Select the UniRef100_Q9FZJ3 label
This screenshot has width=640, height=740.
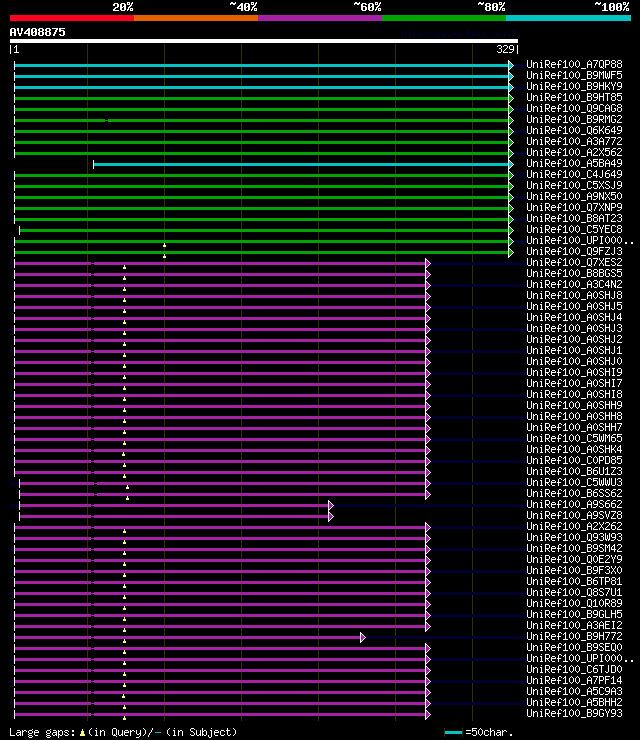point(574,251)
